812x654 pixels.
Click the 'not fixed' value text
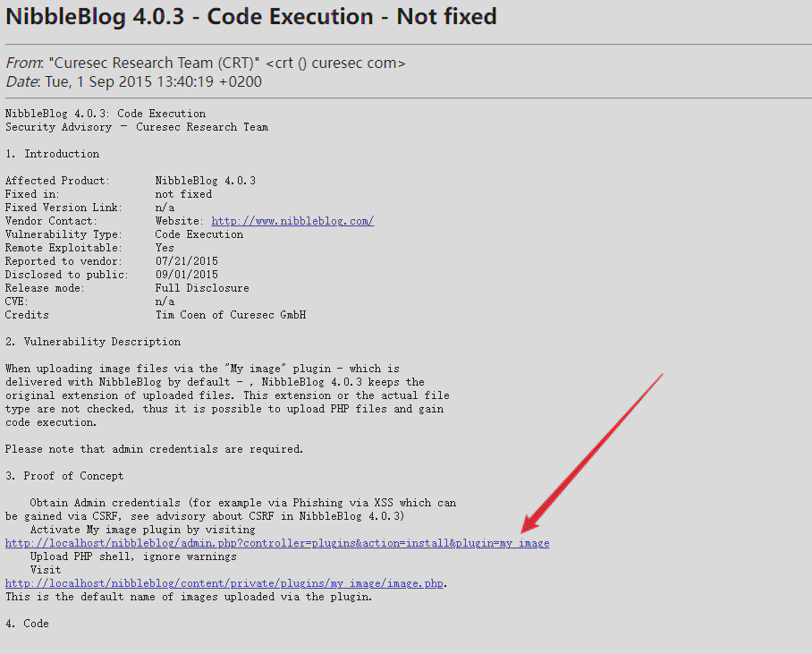pyautogui.click(x=183, y=194)
